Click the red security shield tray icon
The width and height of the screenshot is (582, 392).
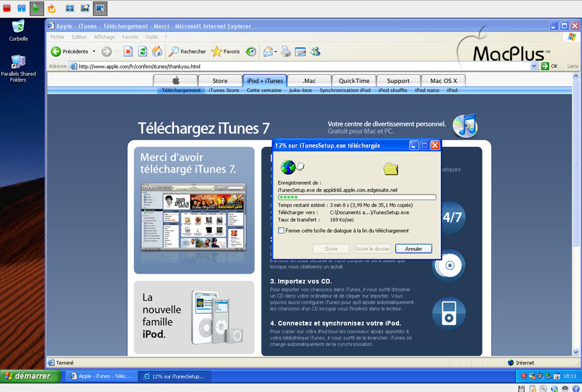pyautogui.click(x=524, y=376)
